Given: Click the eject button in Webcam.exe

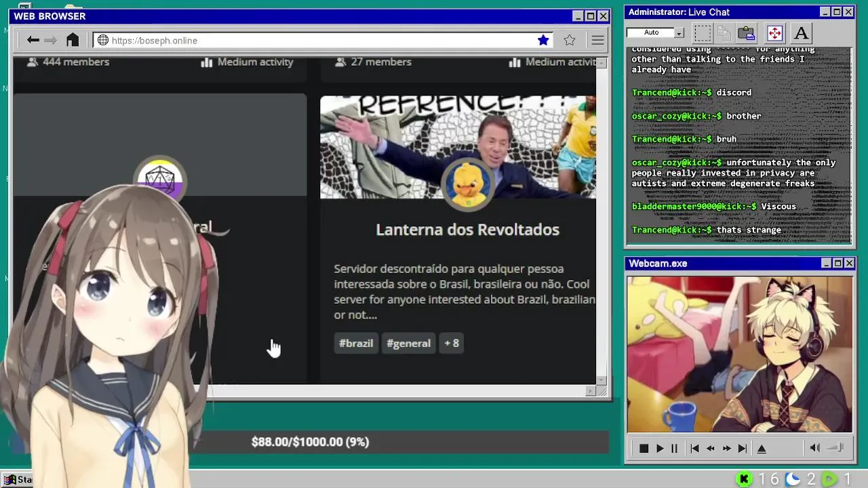Looking at the screenshot, I should 762,448.
